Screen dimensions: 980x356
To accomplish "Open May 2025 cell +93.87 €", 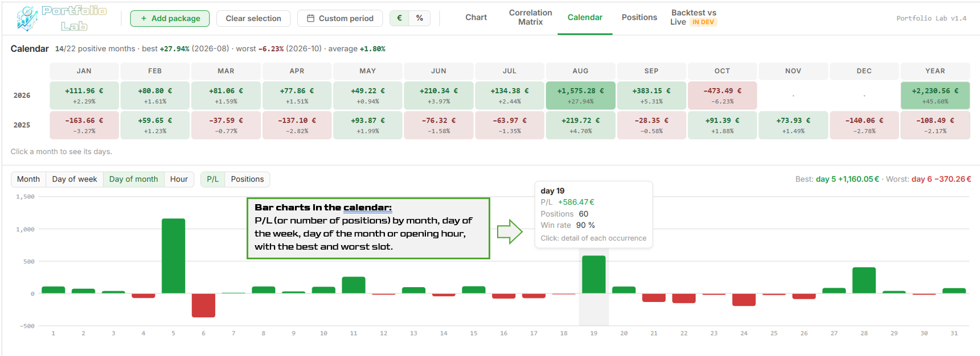I will tap(368, 125).
